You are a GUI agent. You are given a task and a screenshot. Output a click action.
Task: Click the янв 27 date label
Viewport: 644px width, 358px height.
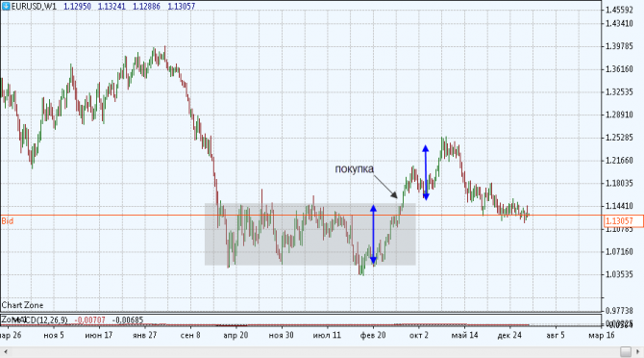click(144, 336)
